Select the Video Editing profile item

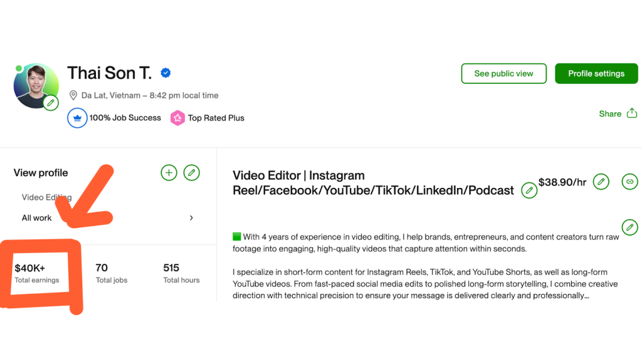coord(46,197)
